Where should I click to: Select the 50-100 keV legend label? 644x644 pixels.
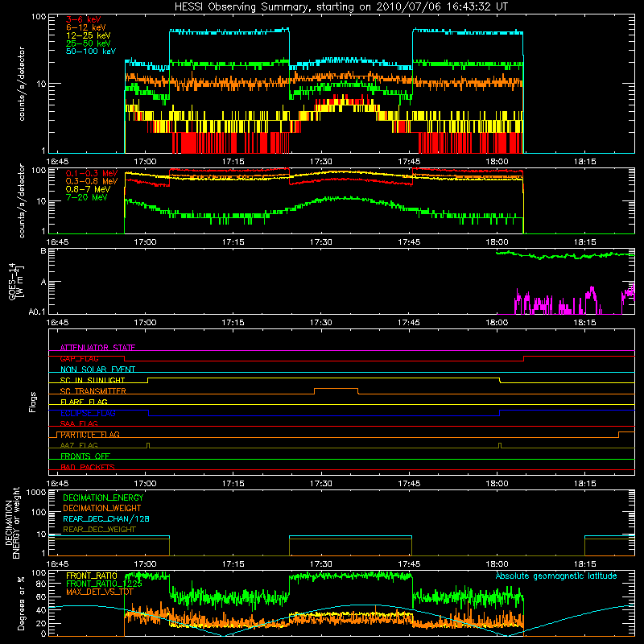point(91,52)
